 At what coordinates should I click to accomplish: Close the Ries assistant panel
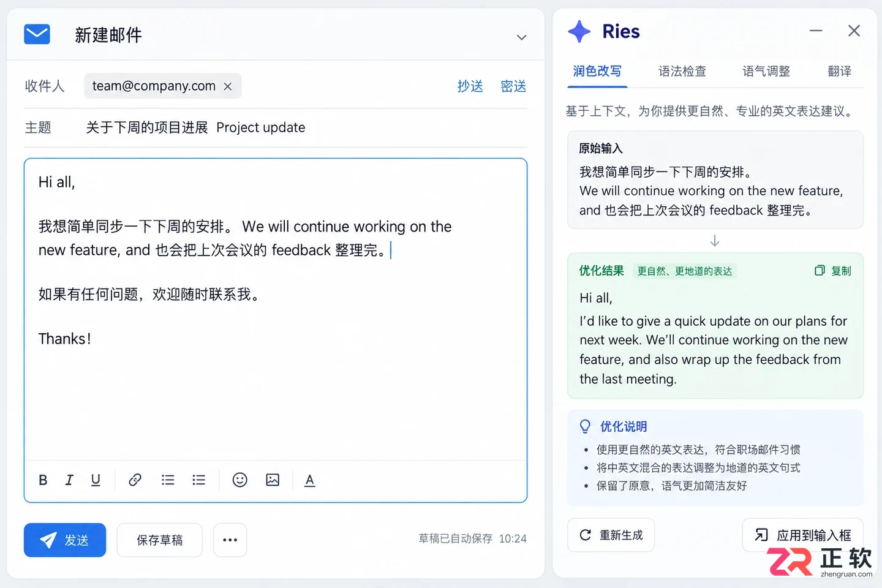pyautogui.click(x=854, y=31)
